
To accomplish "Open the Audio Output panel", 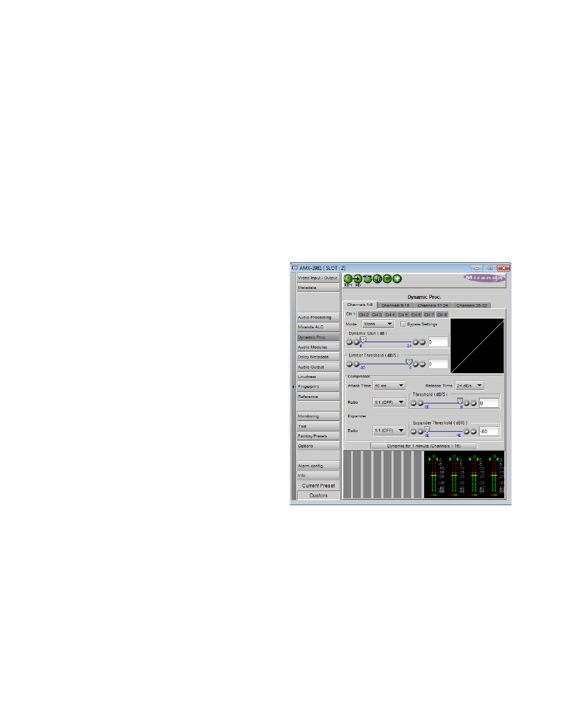I will (318, 367).
